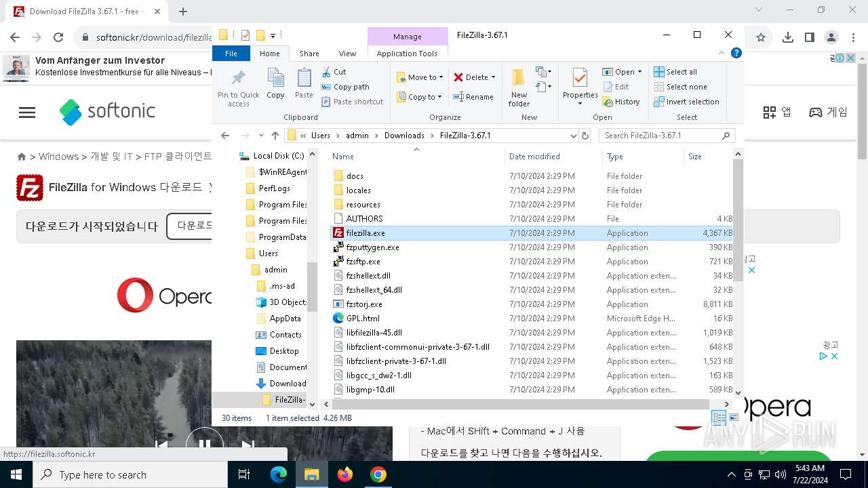The image size is (868, 488).
Task: Click Paste shortcut command
Action: tap(352, 102)
